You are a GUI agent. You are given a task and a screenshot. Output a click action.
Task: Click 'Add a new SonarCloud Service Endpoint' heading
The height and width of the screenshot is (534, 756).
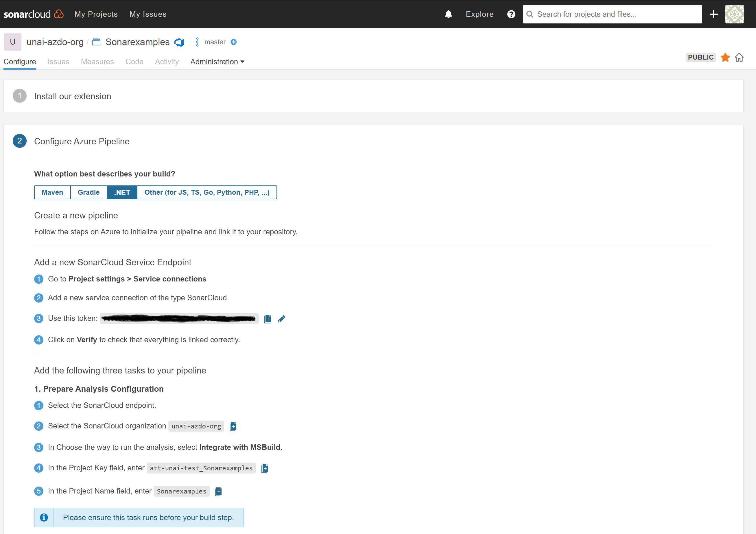[x=112, y=262]
